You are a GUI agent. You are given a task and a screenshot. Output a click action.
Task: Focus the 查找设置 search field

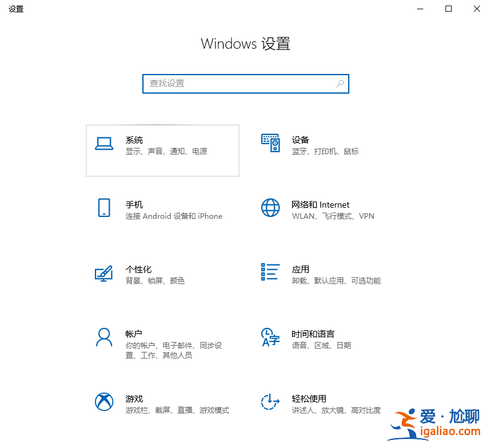click(246, 83)
